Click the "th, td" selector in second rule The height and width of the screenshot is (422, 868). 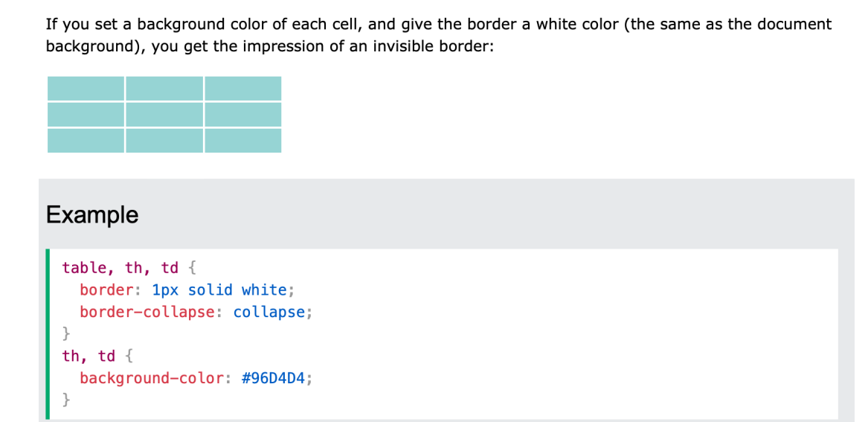(x=89, y=356)
